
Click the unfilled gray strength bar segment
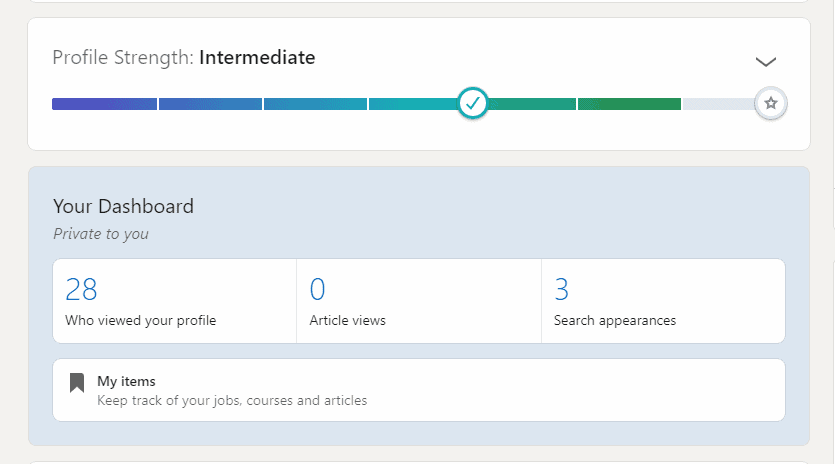717,104
